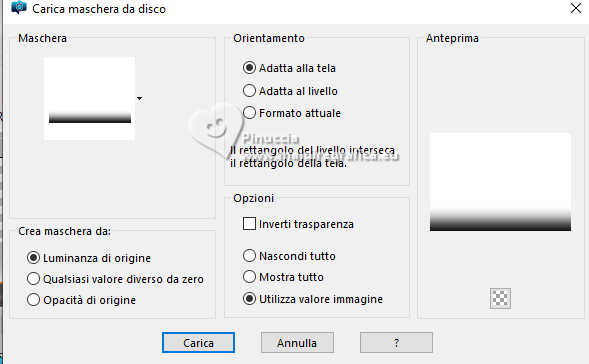The height and width of the screenshot is (364, 589).
Task: Select Adatta al livello option
Action: point(249,91)
